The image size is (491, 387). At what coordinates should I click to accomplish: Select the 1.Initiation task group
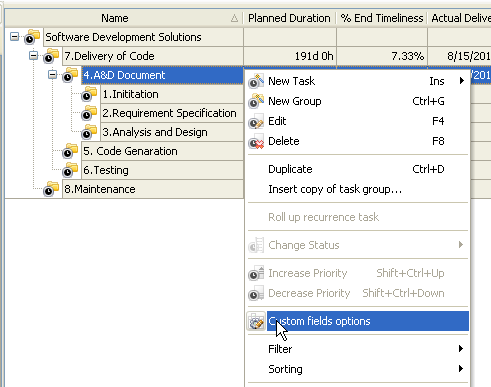pos(172,94)
